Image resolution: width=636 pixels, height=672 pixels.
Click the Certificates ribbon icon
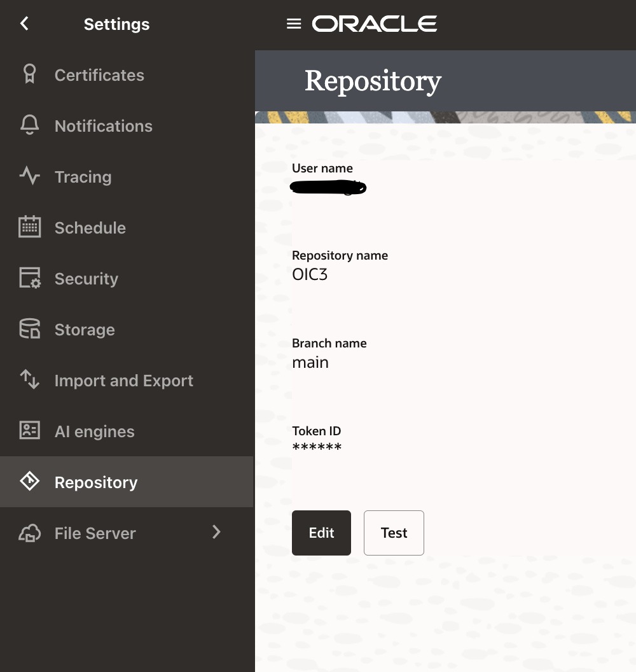tap(29, 74)
